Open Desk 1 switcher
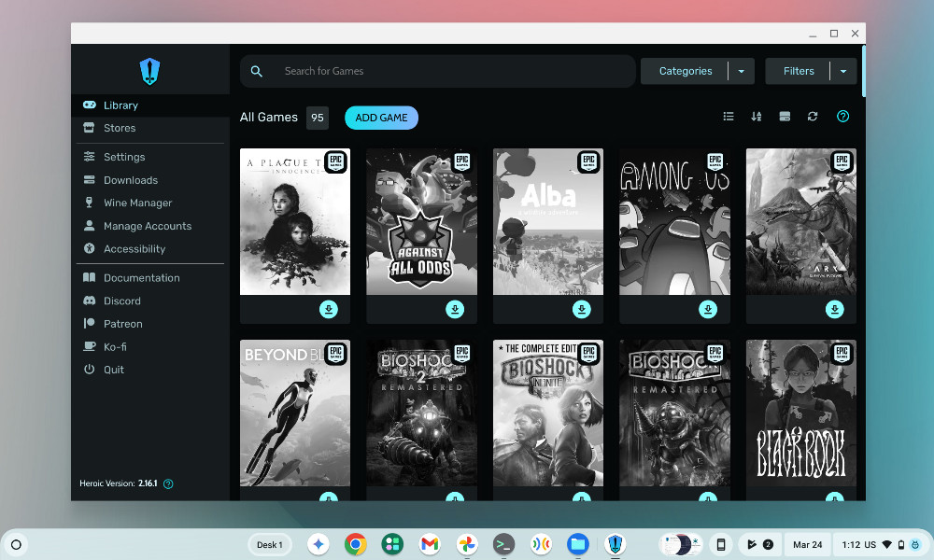934x560 pixels. [269, 544]
